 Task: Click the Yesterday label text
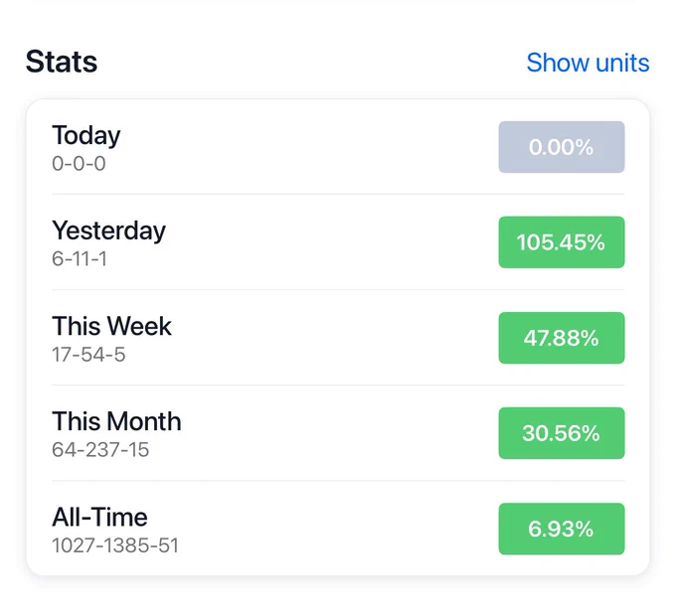click(x=108, y=231)
